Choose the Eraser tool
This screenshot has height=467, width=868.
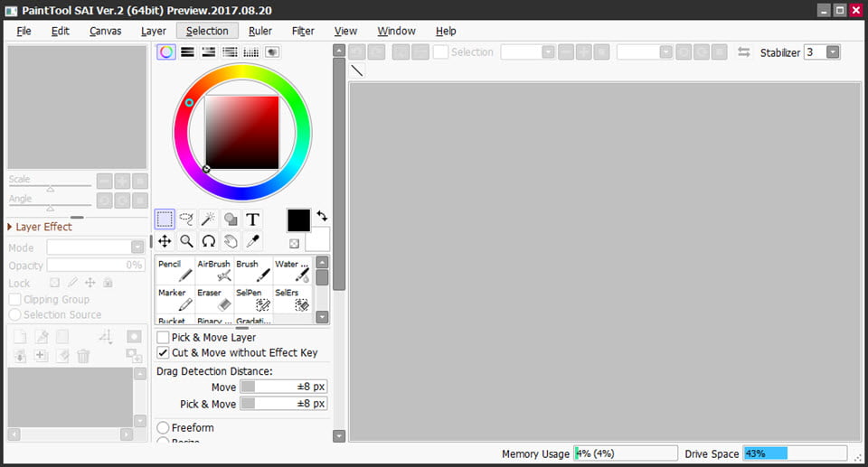pos(213,299)
